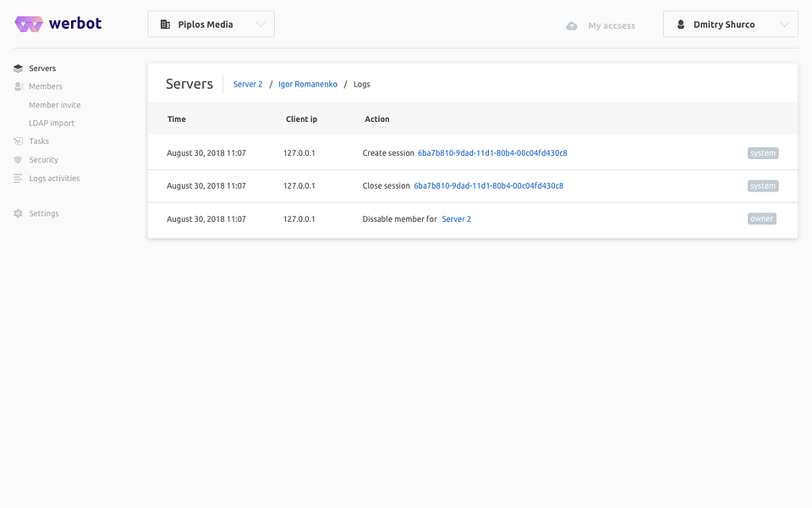Click the Members people icon

point(19,86)
